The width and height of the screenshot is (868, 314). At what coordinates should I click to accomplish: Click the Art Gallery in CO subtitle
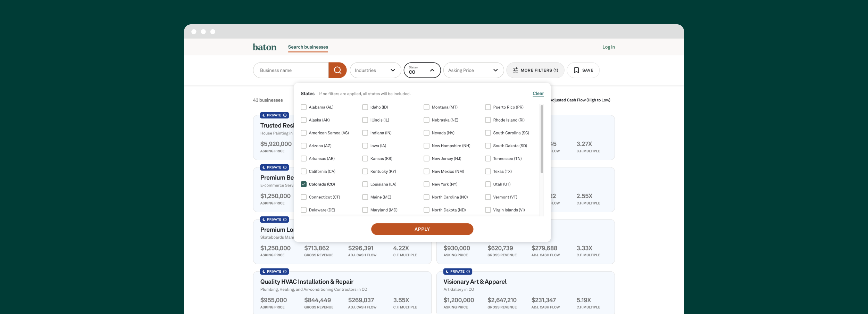(459, 290)
